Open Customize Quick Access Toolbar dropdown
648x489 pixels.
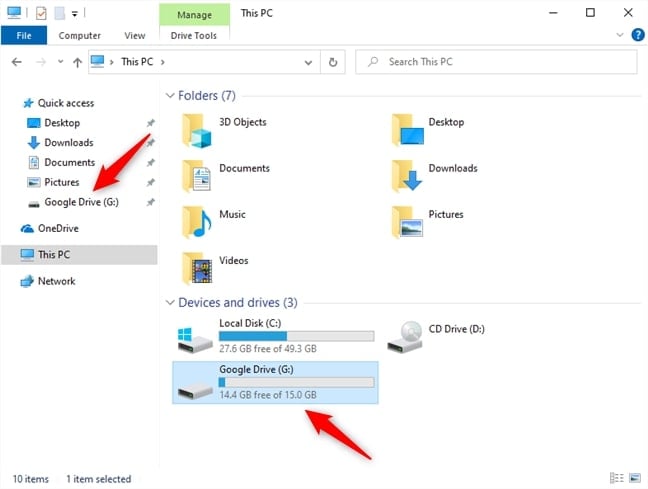point(75,14)
